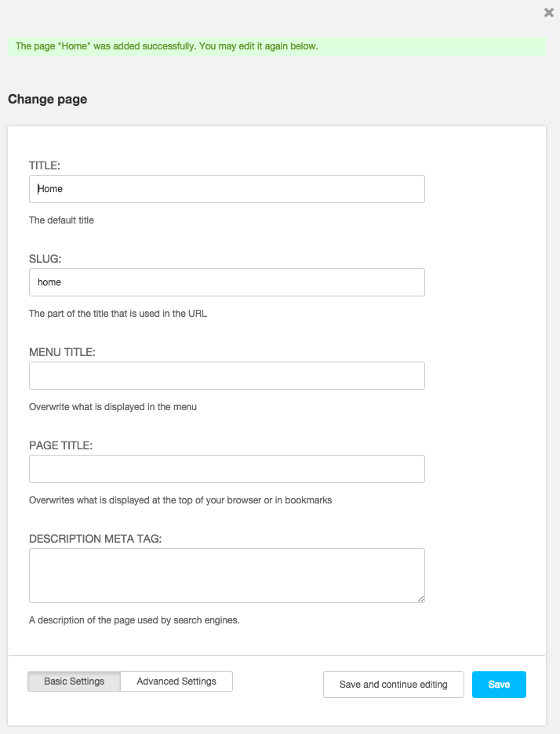Close the dialog with the X icon
Screen dimensions: 560x734
(x=549, y=13)
